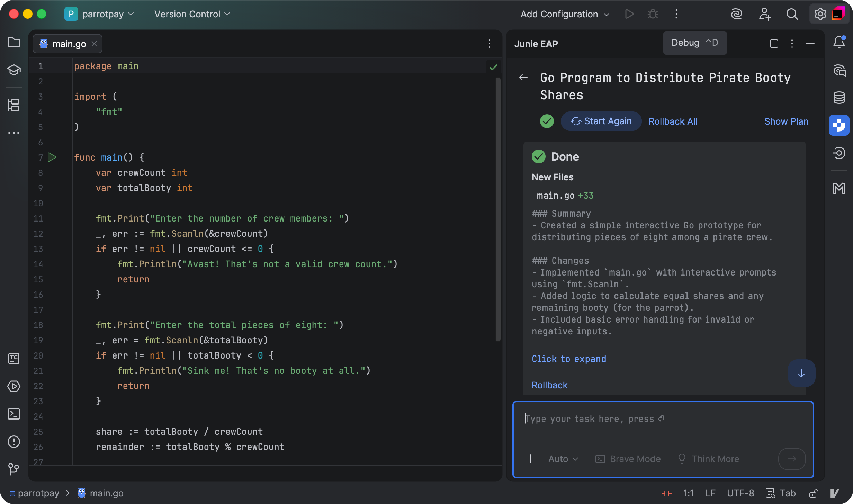Open the Git branch tool window
This screenshot has height=504, width=853.
pos(14,469)
